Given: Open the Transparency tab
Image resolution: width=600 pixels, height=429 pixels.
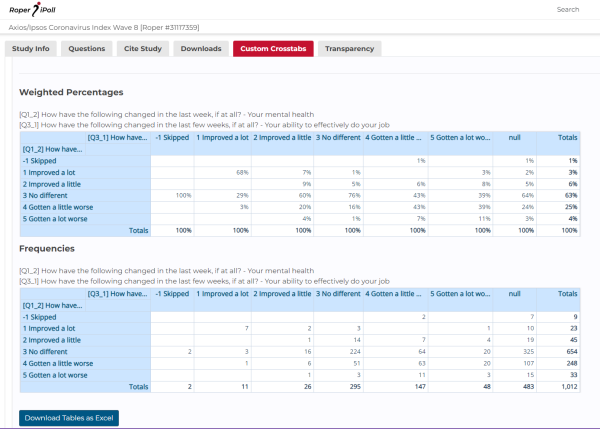Looking at the screenshot, I should (x=349, y=49).
